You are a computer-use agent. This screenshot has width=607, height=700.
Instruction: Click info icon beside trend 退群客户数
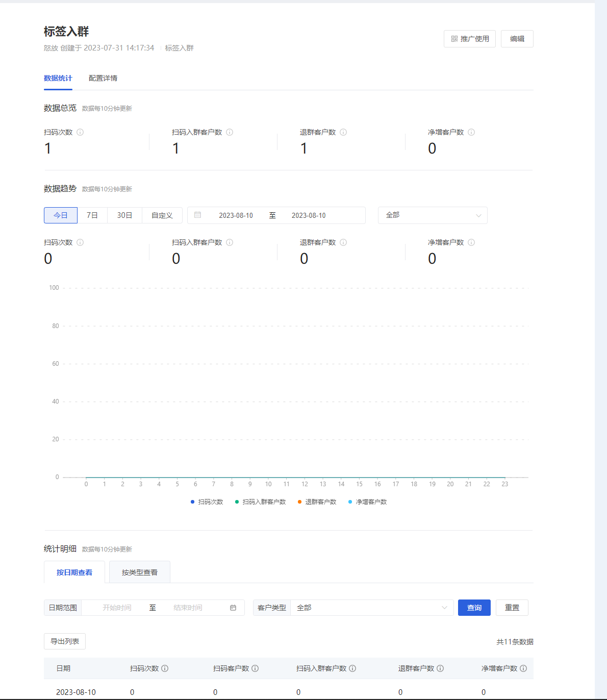(x=343, y=242)
